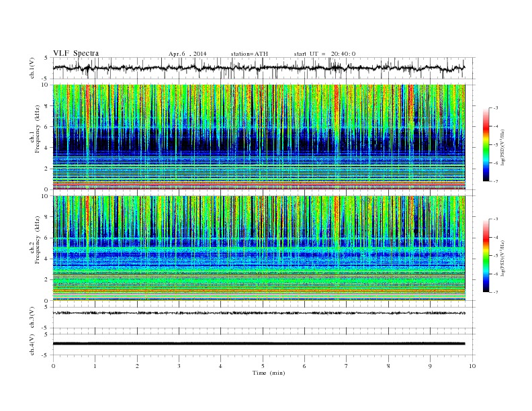
Task: Click the 10 tick label on time axis
Action: (472, 366)
